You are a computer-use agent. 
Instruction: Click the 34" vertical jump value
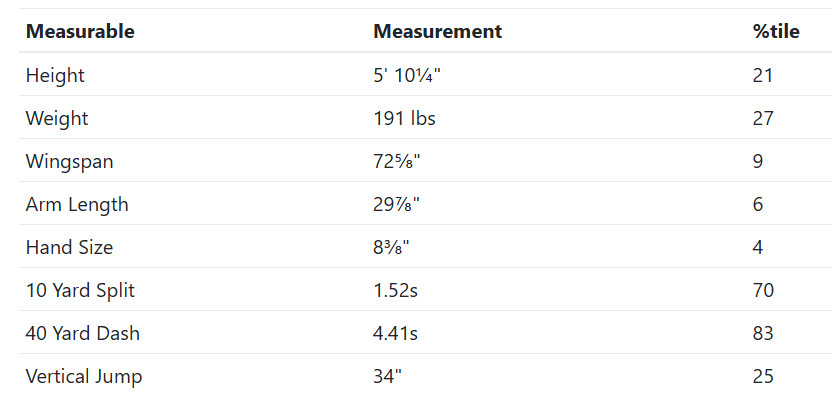point(388,377)
